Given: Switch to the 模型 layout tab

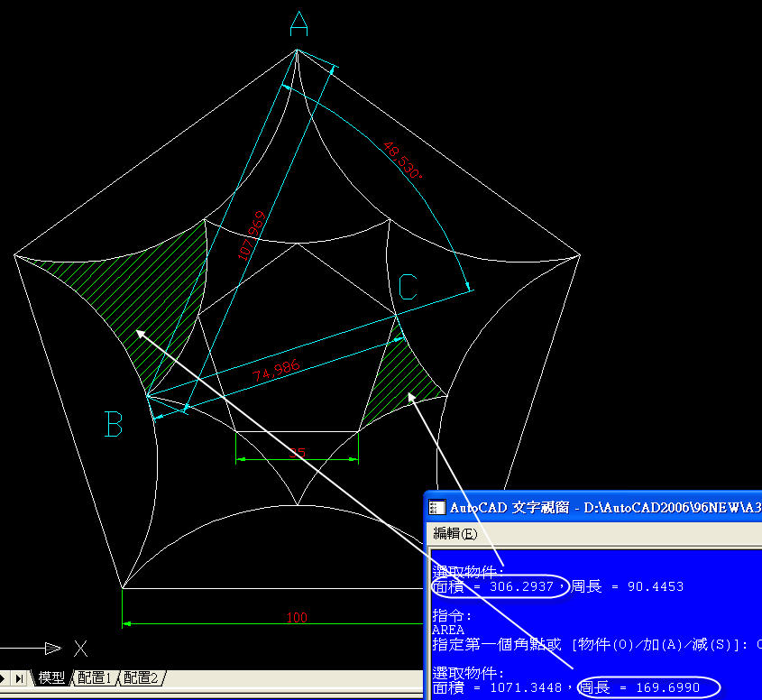Looking at the screenshot, I should (51, 677).
